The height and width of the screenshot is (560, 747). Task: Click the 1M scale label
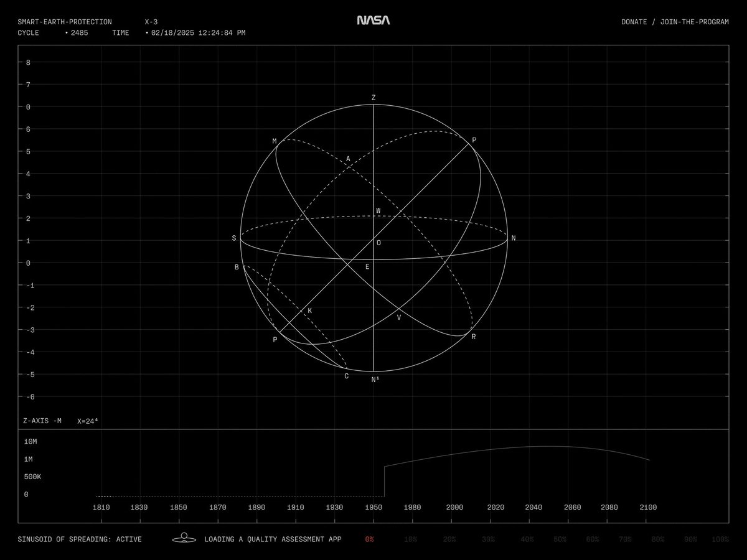(29, 459)
